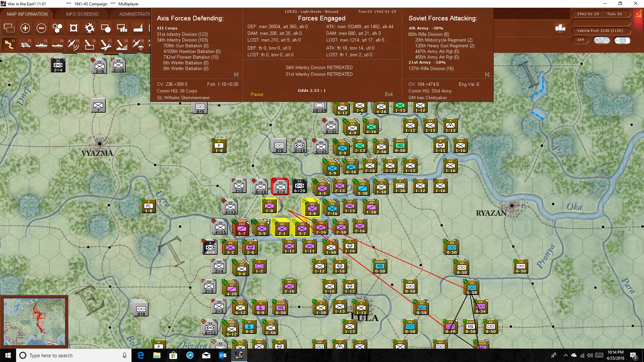Expand Soviet attacking forces list [v]
Viewport: 644px width, 362px height.
[x=487, y=74]
